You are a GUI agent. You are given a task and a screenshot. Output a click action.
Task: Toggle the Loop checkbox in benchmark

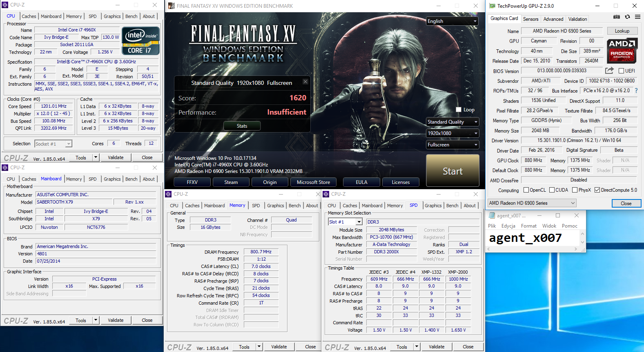459,110
